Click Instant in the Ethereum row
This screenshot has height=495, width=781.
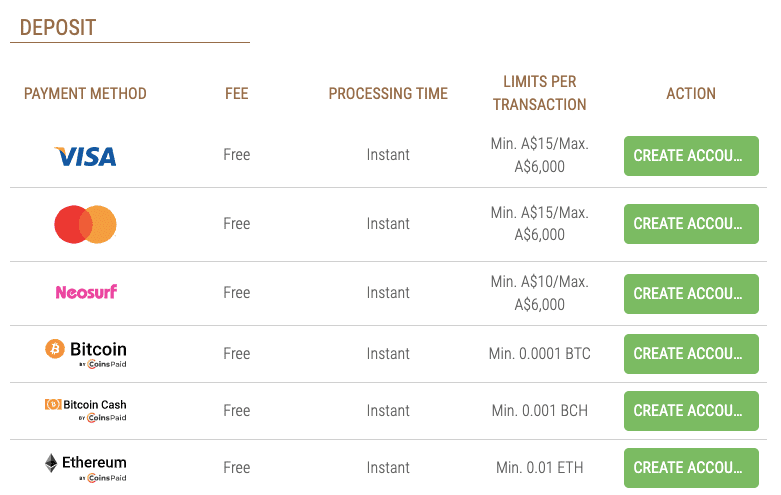[x=388, y=468]
